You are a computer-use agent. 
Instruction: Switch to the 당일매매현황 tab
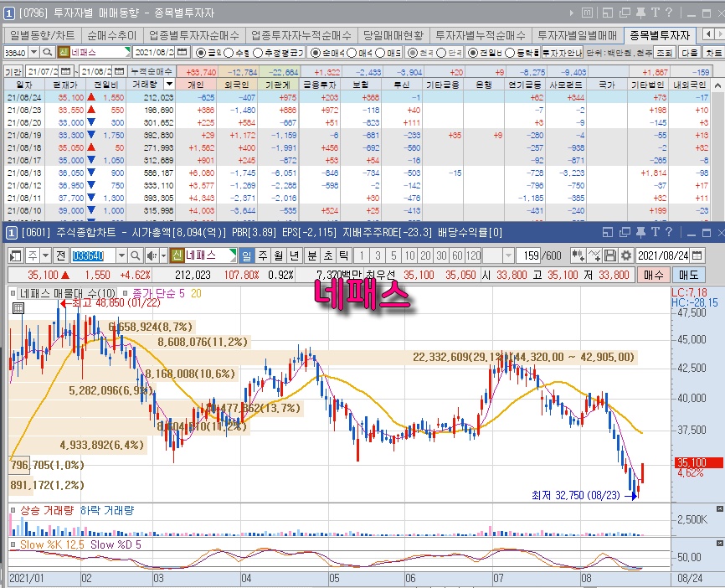pos(393,35)
